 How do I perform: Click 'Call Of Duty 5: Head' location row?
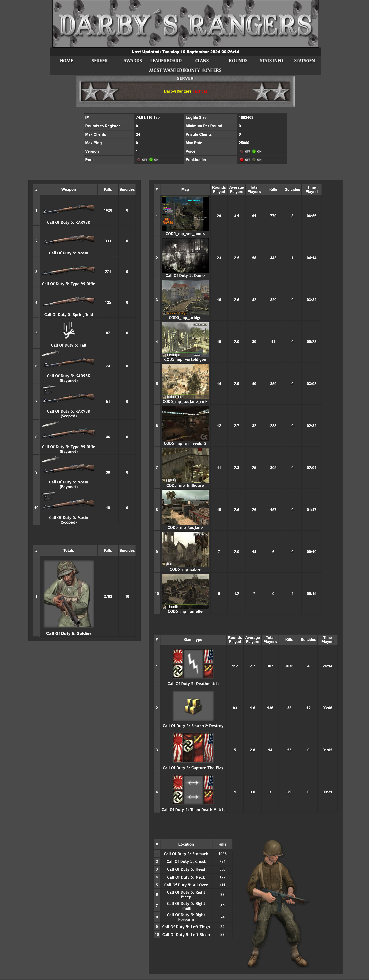(x=193, y=870)
